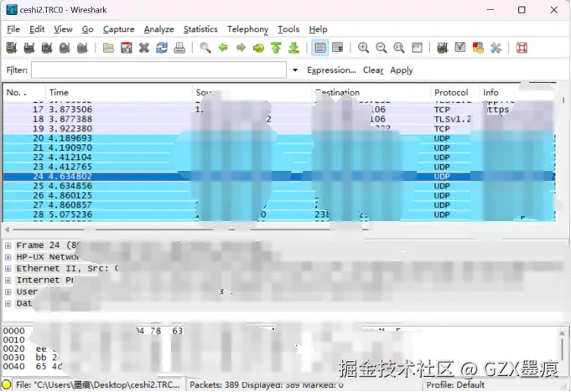The height and width of the screenshot is (392, 571).
Task: Edit coloring rules icon
Action: pos(478,48)
